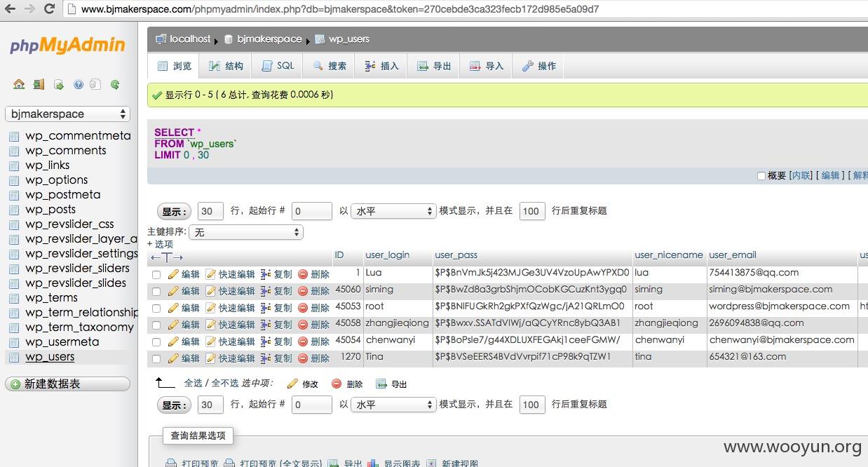Click the green reload navigation icon
Image resolution: width=868 pixels, height=467 pixels.
point(115,84)
